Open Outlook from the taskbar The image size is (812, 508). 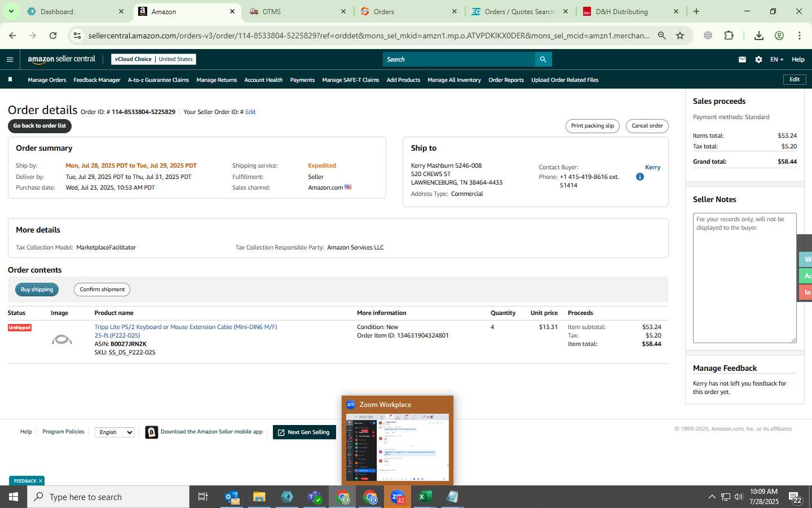[232, 497]
